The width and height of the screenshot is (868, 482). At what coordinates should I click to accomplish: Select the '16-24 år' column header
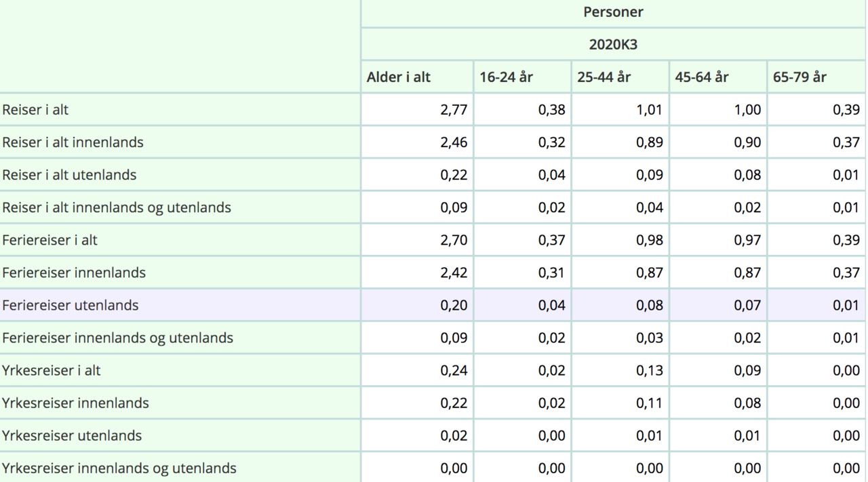pyautogui.click(x=507, y=77)
